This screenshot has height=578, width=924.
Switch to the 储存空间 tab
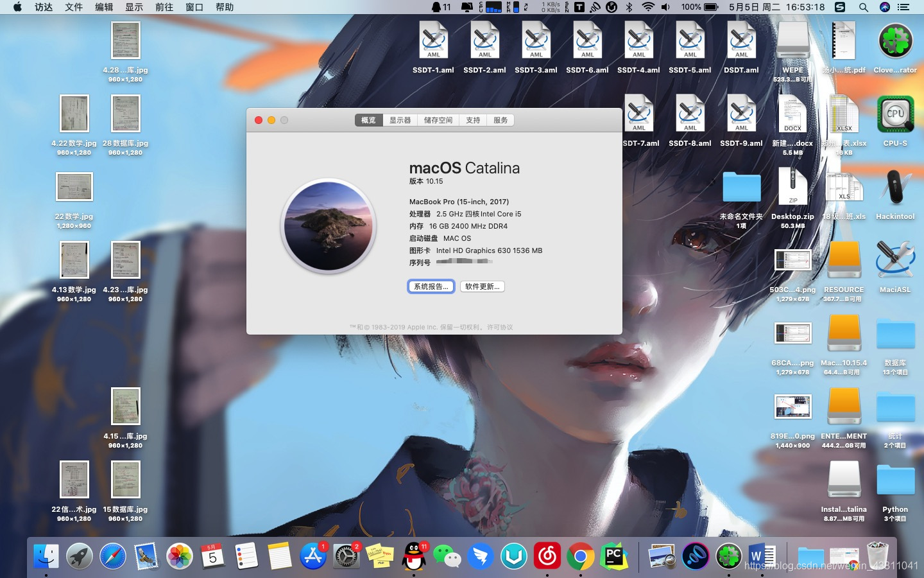(438, 120)
